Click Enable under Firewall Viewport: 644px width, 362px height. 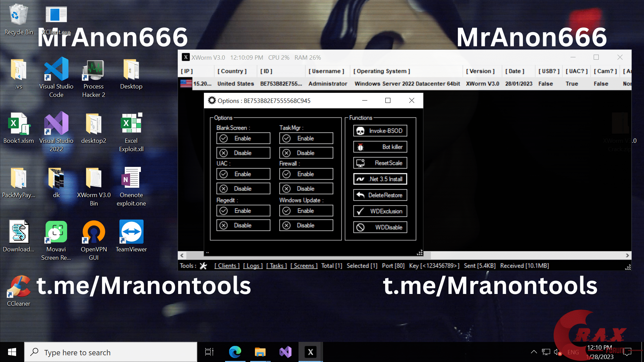pyautogui.click(x=306, y=174)
